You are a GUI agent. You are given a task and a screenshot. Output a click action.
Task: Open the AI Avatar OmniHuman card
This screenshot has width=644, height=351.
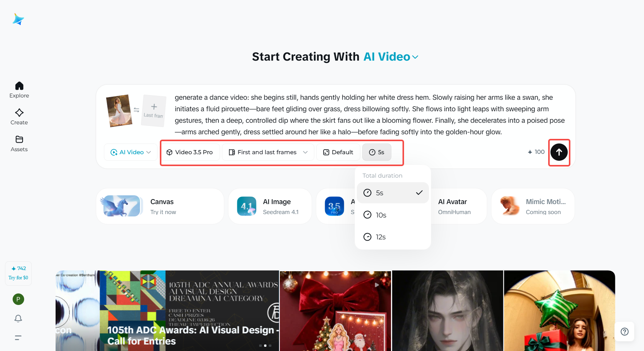[x=459, y=206]
